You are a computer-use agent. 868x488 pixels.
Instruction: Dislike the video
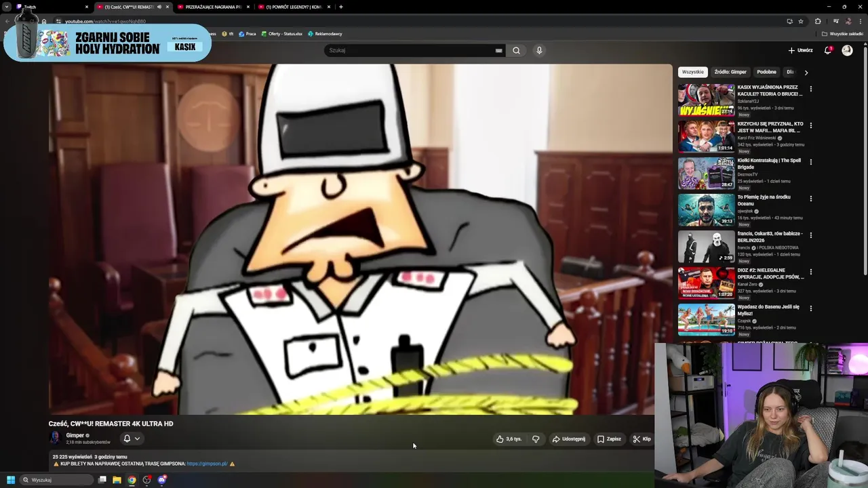(x=536, y=439)
